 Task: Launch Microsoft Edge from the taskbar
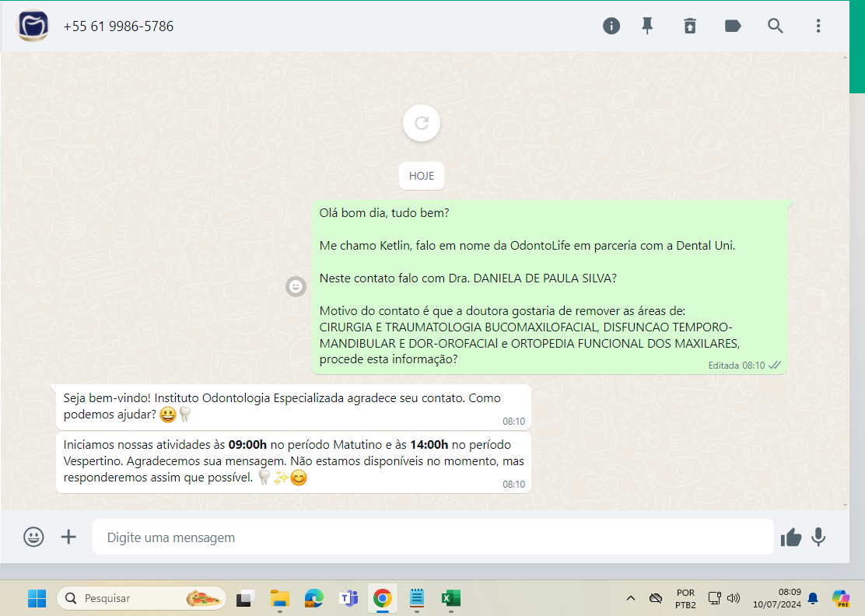pos(314,598)
